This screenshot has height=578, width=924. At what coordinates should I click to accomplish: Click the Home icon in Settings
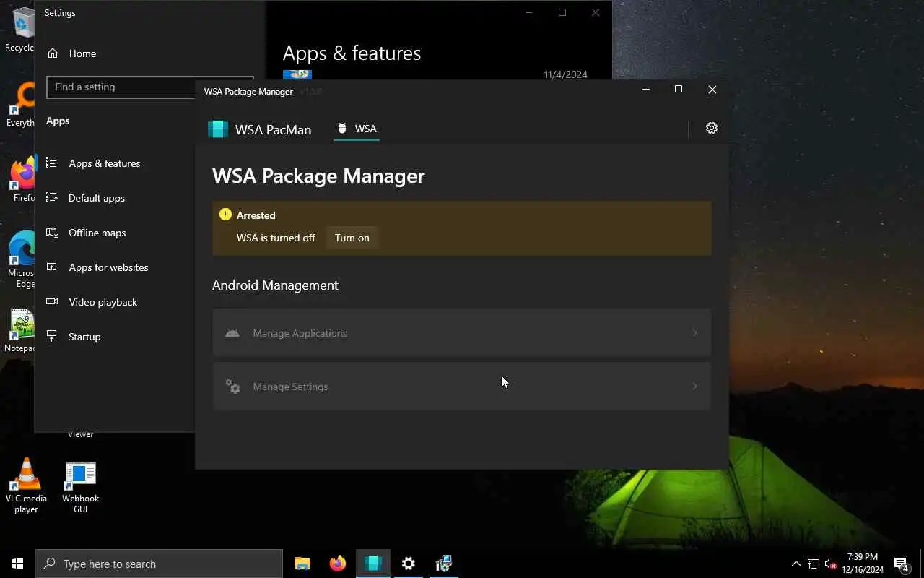tap(52, 53)
